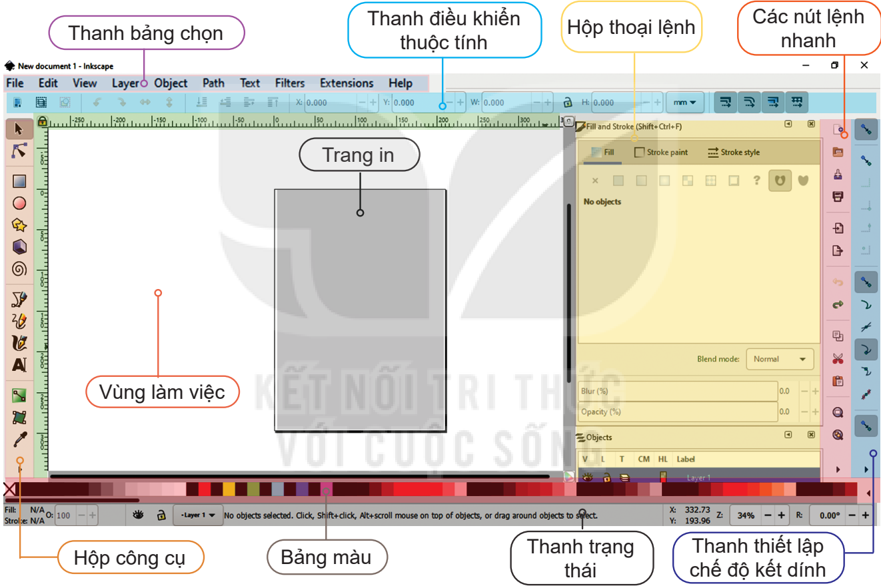Click the Import file command icon
881x588 pixels.
[x=838, y=228]
